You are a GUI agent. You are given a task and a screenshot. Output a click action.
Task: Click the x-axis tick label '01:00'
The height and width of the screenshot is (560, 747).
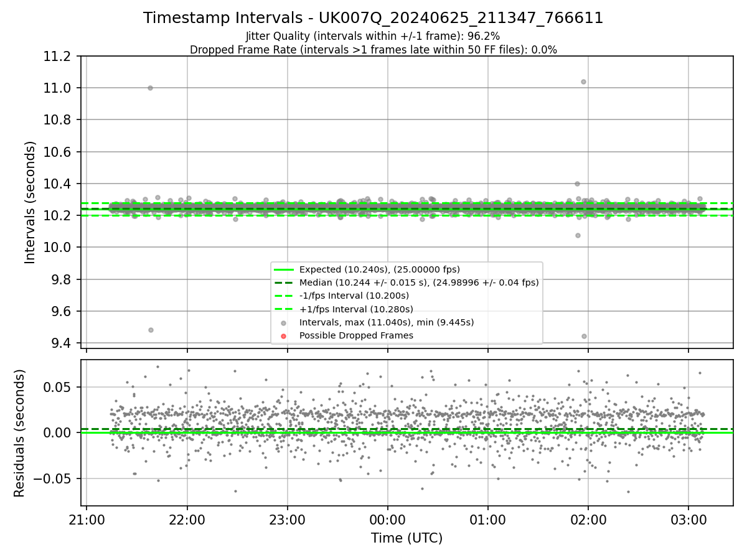(487, 520)
